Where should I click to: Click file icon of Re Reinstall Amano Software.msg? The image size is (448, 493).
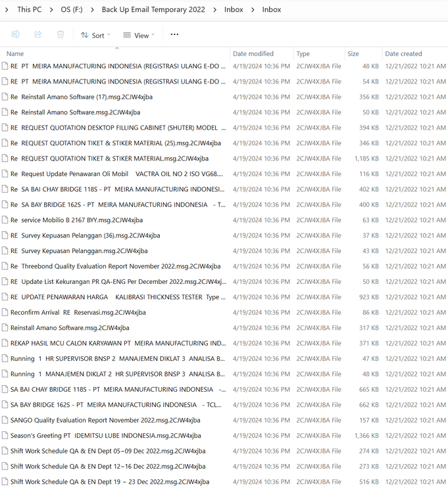tap(5, 112)
